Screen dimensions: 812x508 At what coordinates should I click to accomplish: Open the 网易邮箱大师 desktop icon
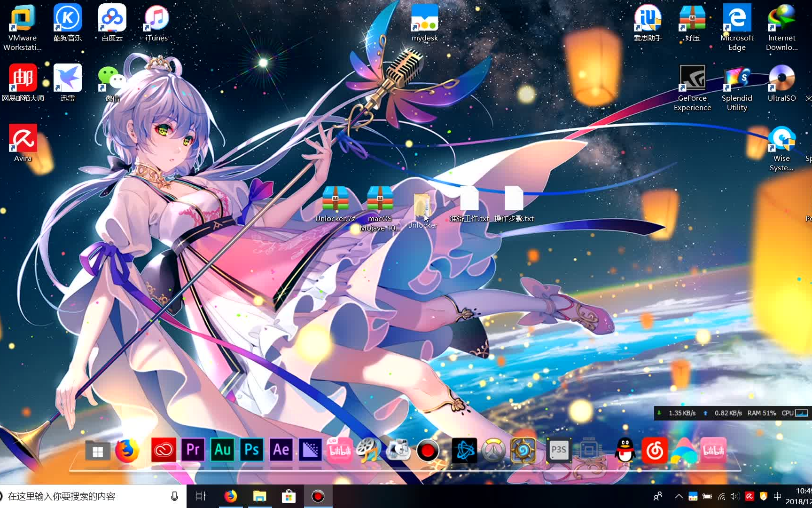coord(23,83)
